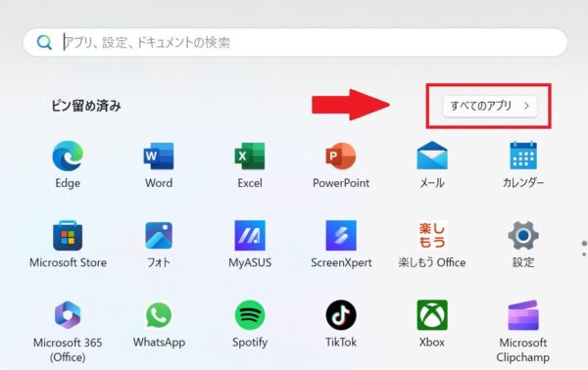Open the Excel app icon
Screen dimensions: 588x370
250,156
